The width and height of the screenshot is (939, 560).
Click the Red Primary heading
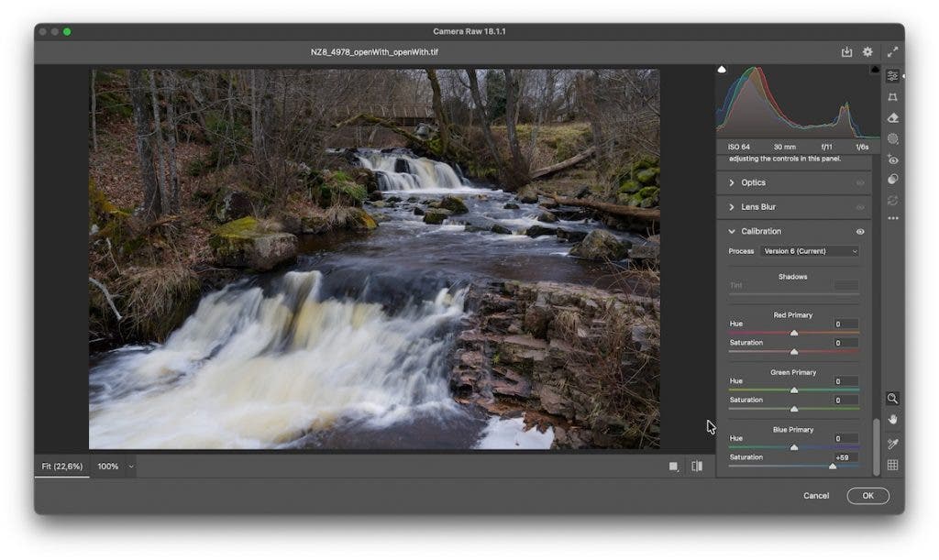tap(793, 314)
